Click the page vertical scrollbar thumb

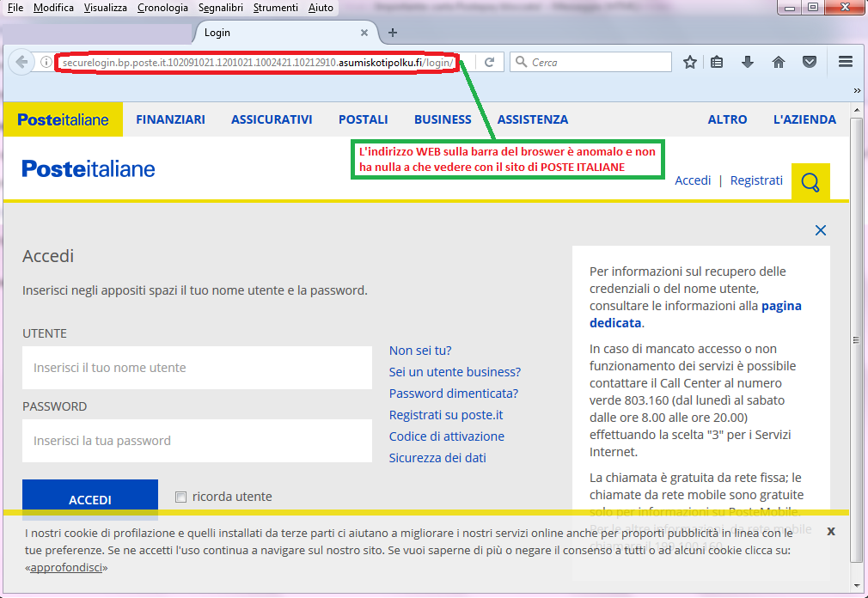click(x=856, y=339)
